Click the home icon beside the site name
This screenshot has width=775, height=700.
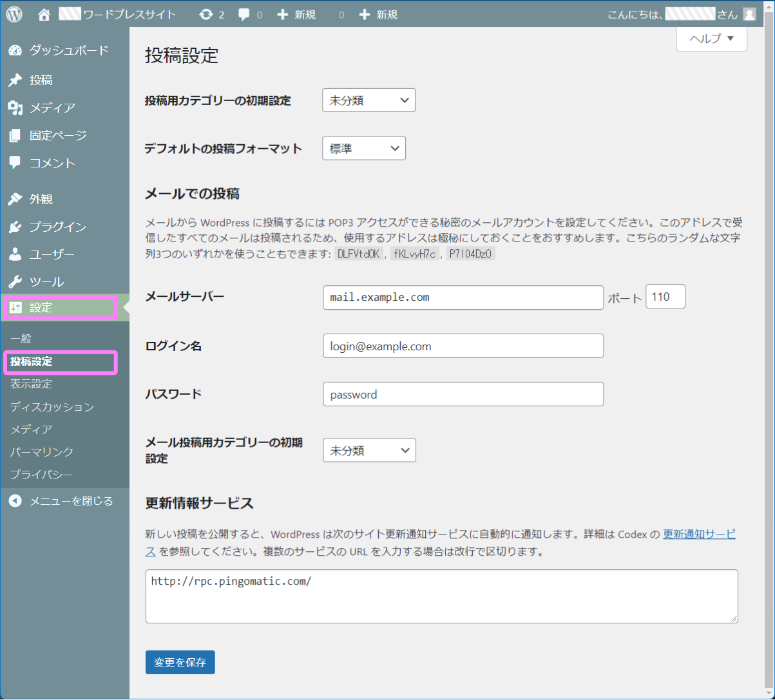(x=43, y=14)
